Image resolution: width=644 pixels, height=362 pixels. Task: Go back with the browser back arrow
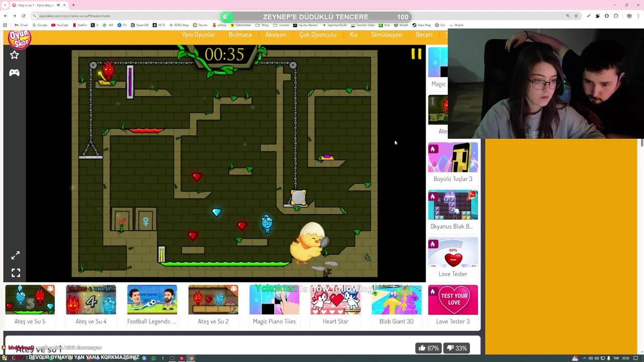coord(6,16)
